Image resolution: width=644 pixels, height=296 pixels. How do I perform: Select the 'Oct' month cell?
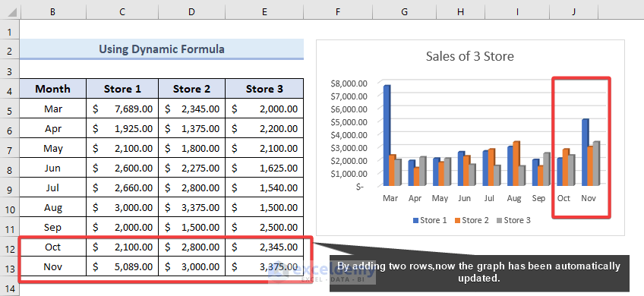click(x=53, y=247)
